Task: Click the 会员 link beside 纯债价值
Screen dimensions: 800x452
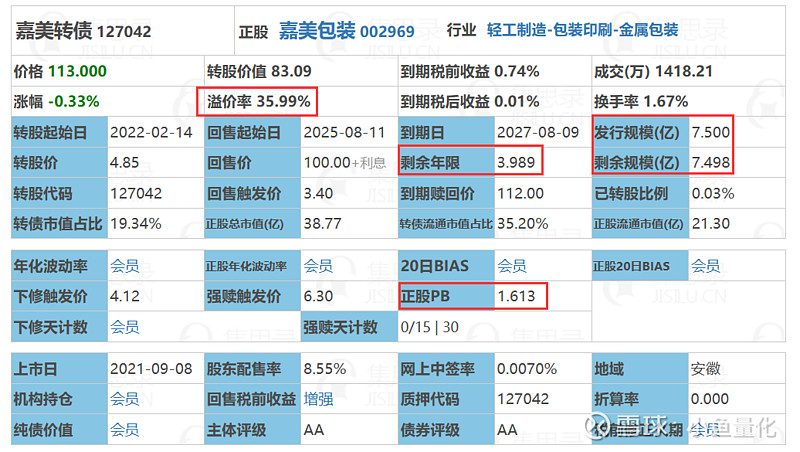Action: pyautogui.click(x=124, y=430)
